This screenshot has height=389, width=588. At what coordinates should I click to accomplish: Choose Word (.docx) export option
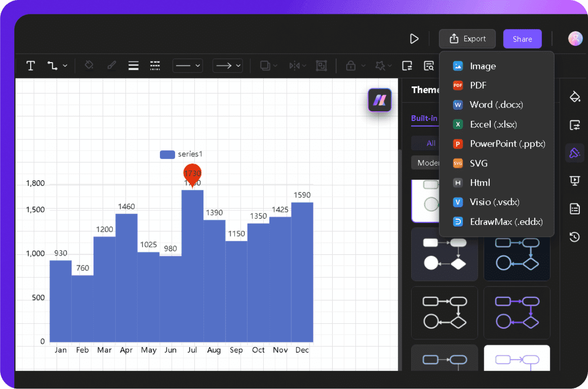497,105
